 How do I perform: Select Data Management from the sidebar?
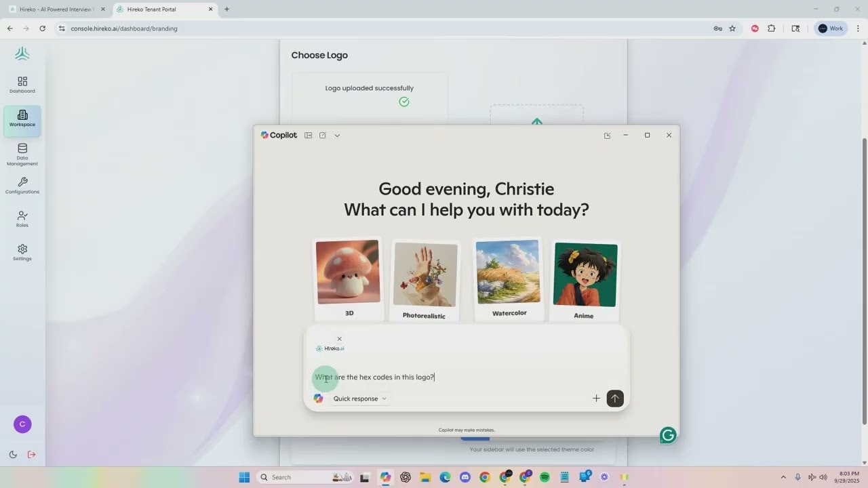[22, 155]
